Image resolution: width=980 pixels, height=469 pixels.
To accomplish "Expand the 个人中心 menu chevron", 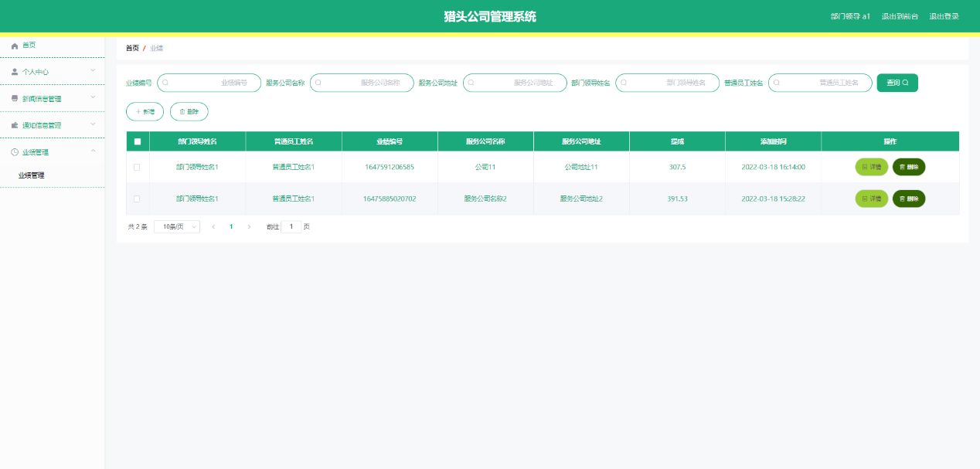I will coord(93,70).
